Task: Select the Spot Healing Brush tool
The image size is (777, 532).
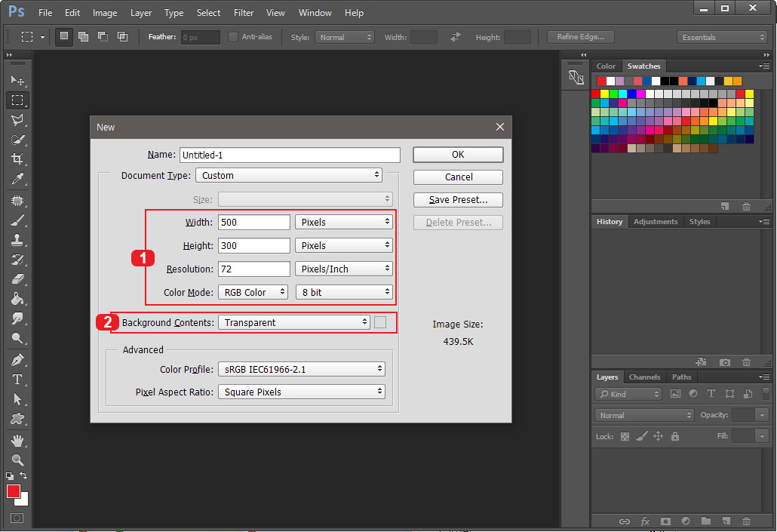Action: (x=17, y=201)
